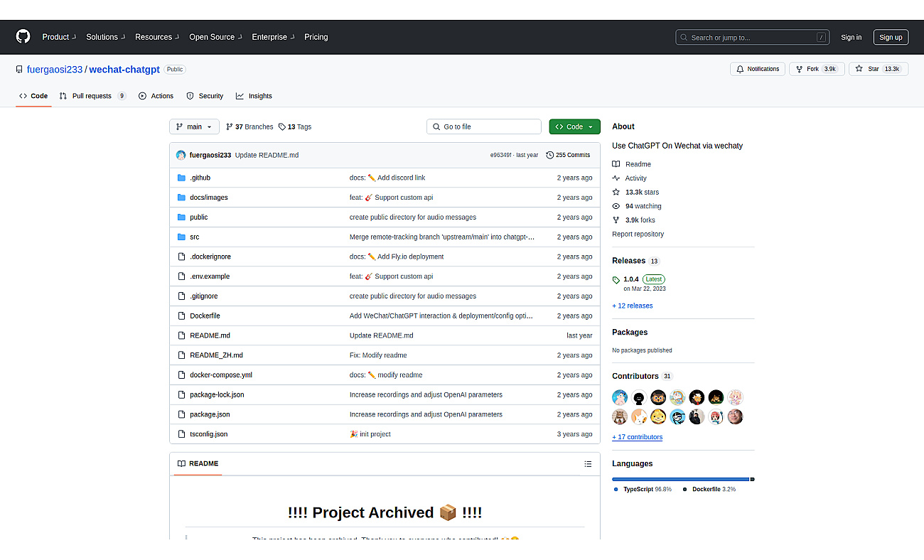Switch to the Pull requests tab
This screenshot has height=560, width=924.
click(x=92, y=96)
